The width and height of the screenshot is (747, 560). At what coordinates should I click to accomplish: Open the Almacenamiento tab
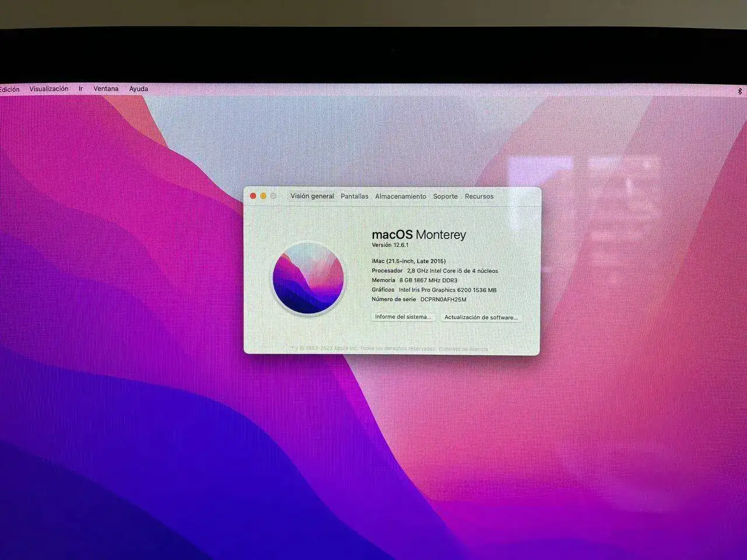click(x=400, y=197)
